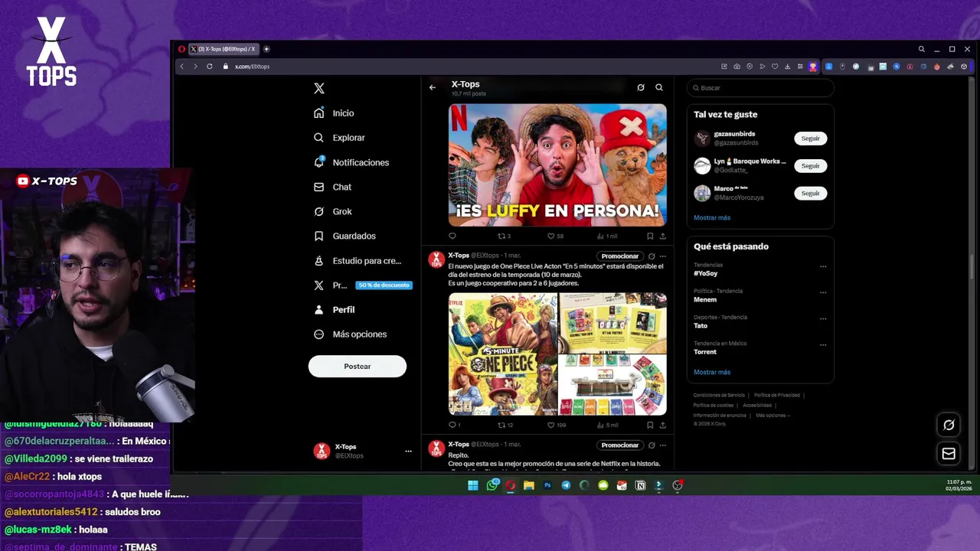Open Estudio para creadores sidebar item
This screenshot has width=980, height=551.
coord(358,260)
